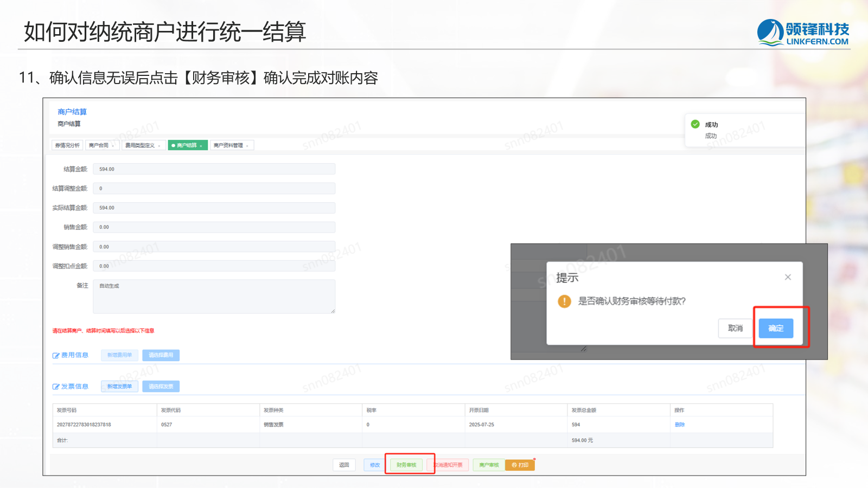
Task: Click the 发票信息 section heading
Action: pyautogui.click(x=75, y=387)
